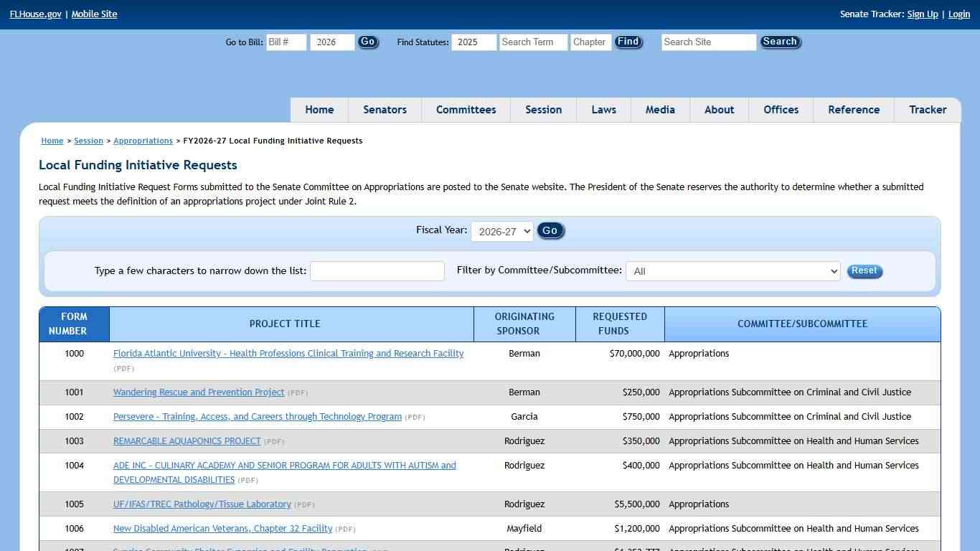Open the Reference section
Viewport: 980px width, 551px height.
pos(854,110)
